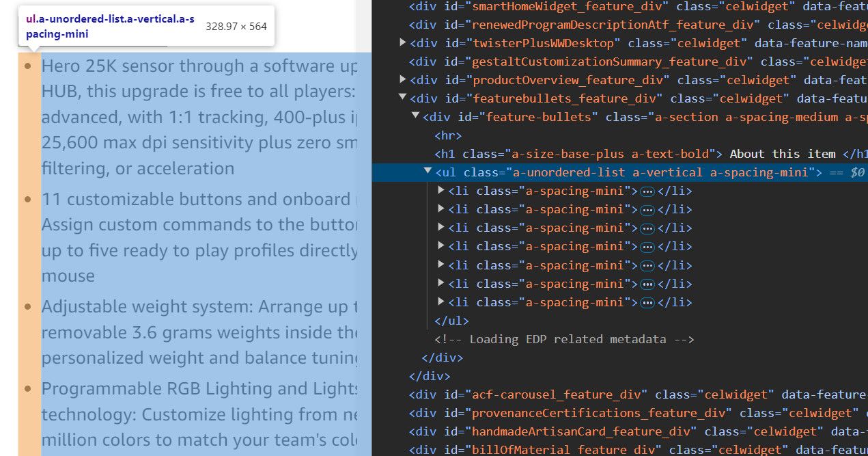Expand the third li a-spacing-mini node

(x=441, y=228)
